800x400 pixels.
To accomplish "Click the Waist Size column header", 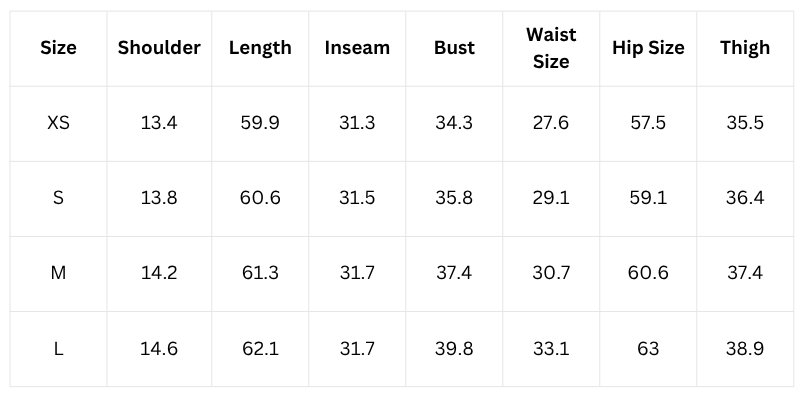I will point(551,48).
